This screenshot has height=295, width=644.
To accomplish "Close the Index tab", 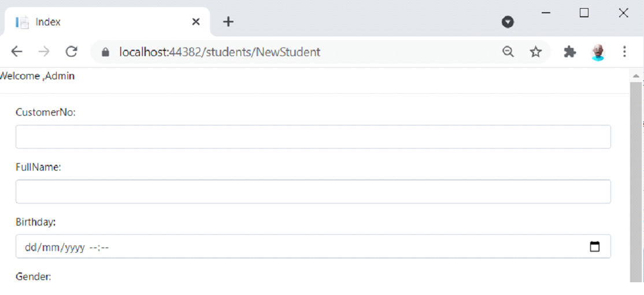I will 196,22.
